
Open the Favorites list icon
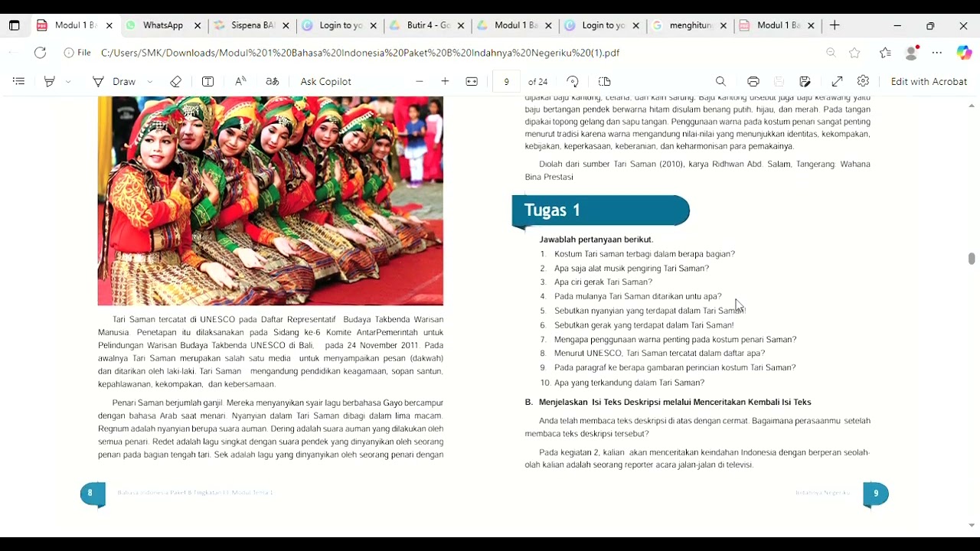tap(885, 53)
